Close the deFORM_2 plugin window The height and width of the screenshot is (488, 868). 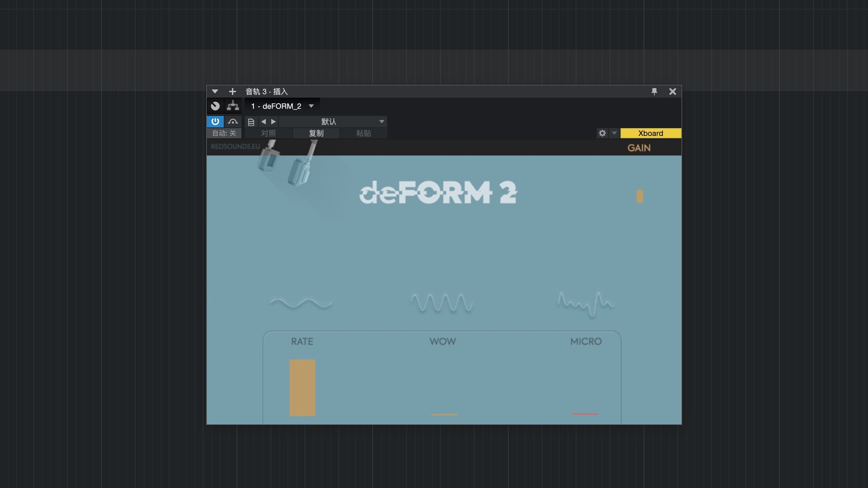coord(673,91)
